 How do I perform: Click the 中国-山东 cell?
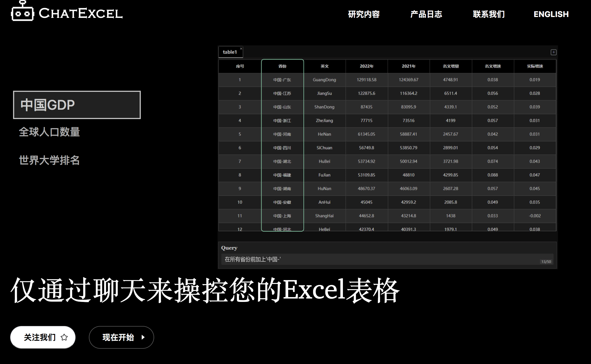click(x=282, y=107)
